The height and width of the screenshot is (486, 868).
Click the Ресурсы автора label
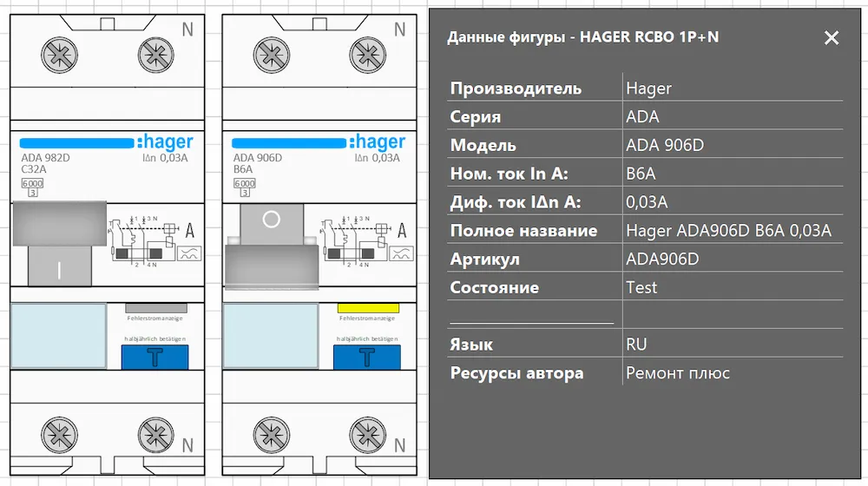(x=516, y=374)
